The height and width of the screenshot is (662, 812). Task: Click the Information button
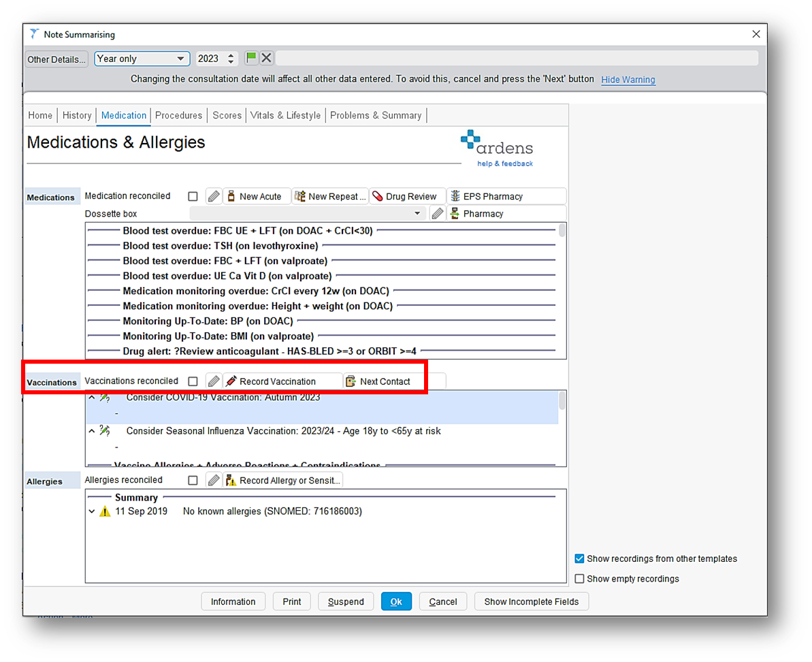pyautogui.click(x=233, y=601)
